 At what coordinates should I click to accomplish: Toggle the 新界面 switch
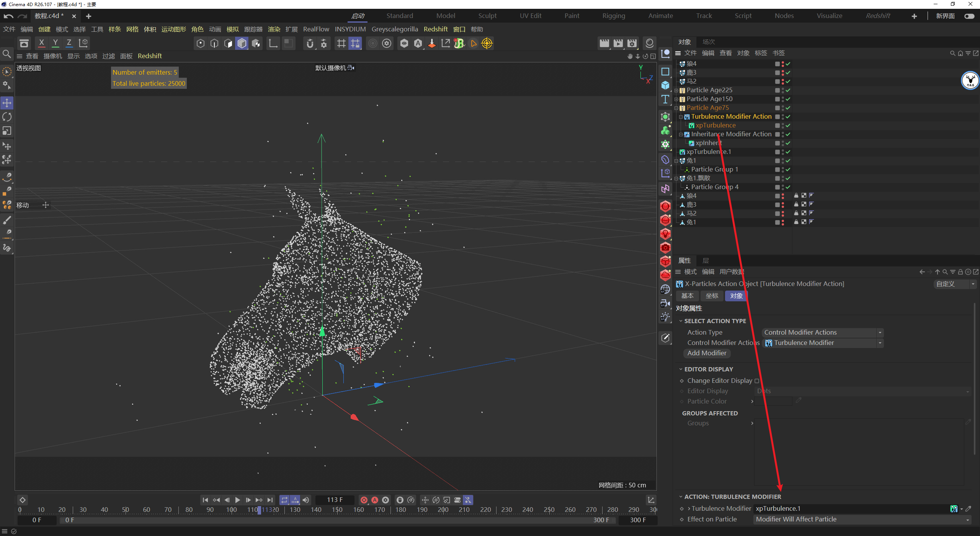click(x=969, y=16)
